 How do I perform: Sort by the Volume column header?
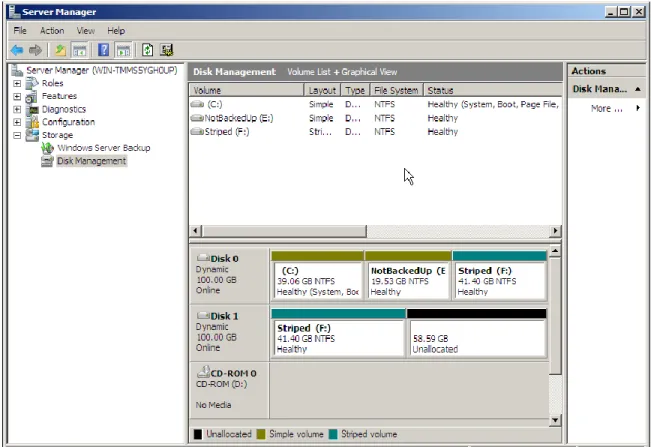pyautogui.click(x=247, y=90)
